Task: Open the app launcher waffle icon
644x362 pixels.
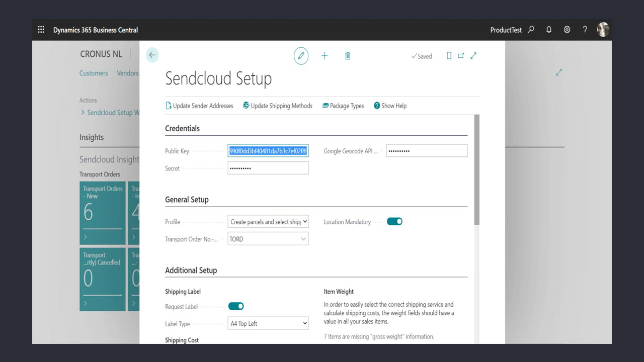Action: point(41,30)
